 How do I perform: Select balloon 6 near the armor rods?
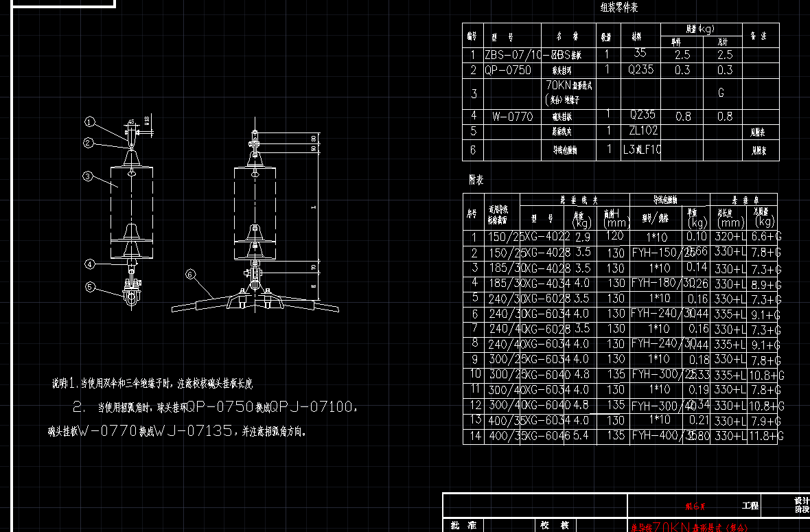[x=191, y=275]
